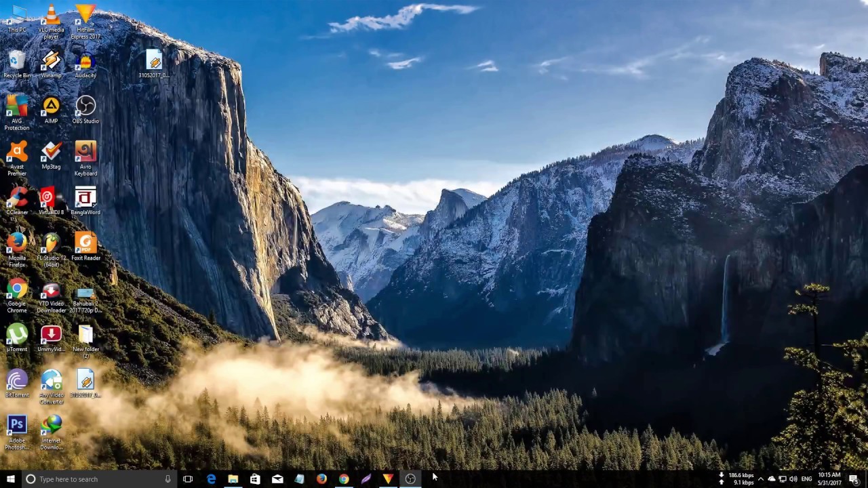Select the CCleaner desktop icon
This screenshot has width=868, height=488.
point(17,198)
